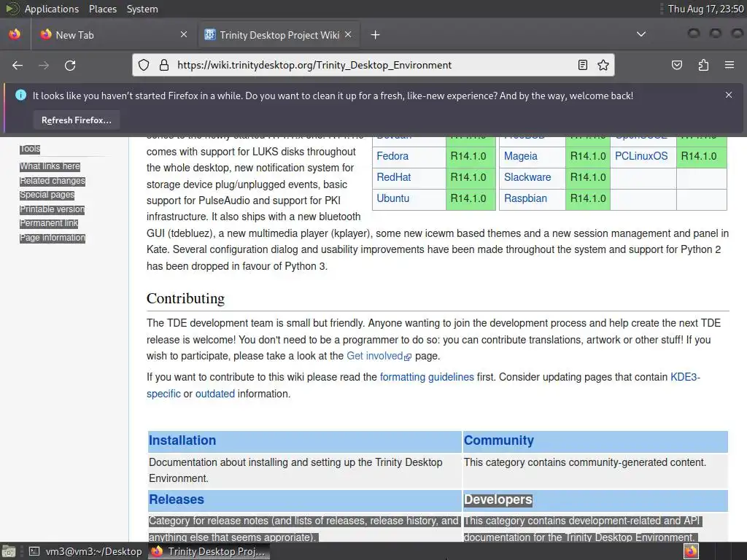
Task: Close the New Tab tab
Action: click(x=184, y=34)
